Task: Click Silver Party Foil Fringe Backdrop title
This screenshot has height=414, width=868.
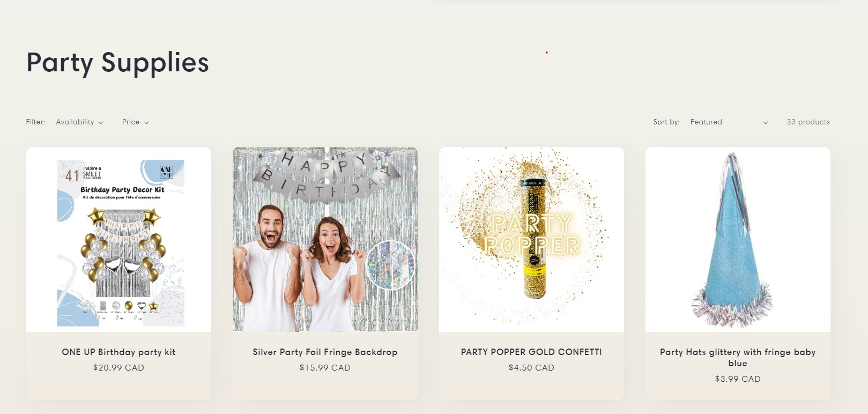Action: point(325,352)
